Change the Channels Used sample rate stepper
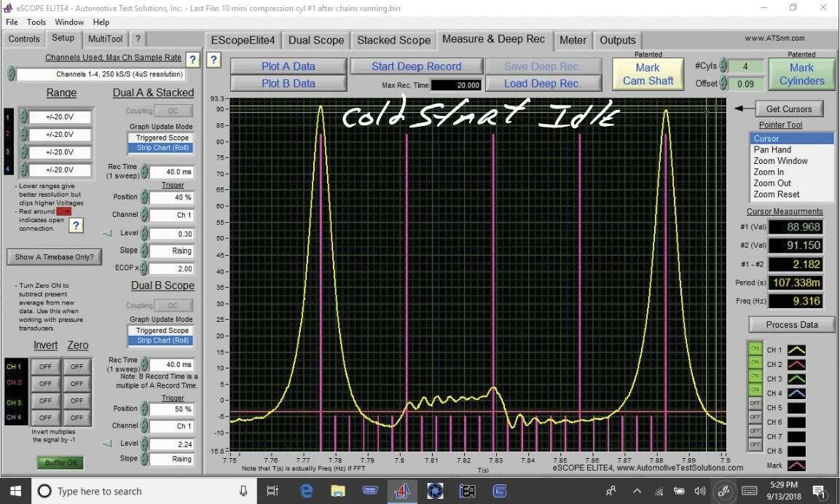The image size is (840, 504). [x=11, y=74]
